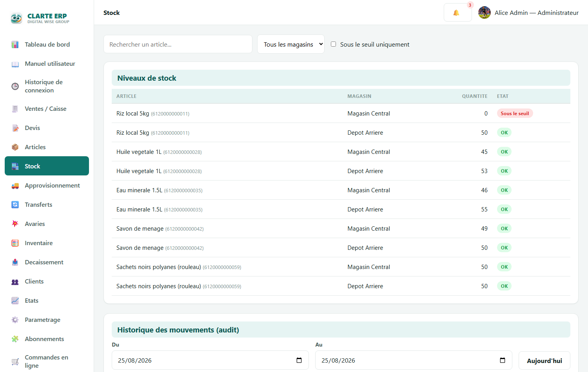Viewport: 588px width, 372px height.
Task: Click quantity 53 for Huile vegetale 1L
Action: (484, 171)
